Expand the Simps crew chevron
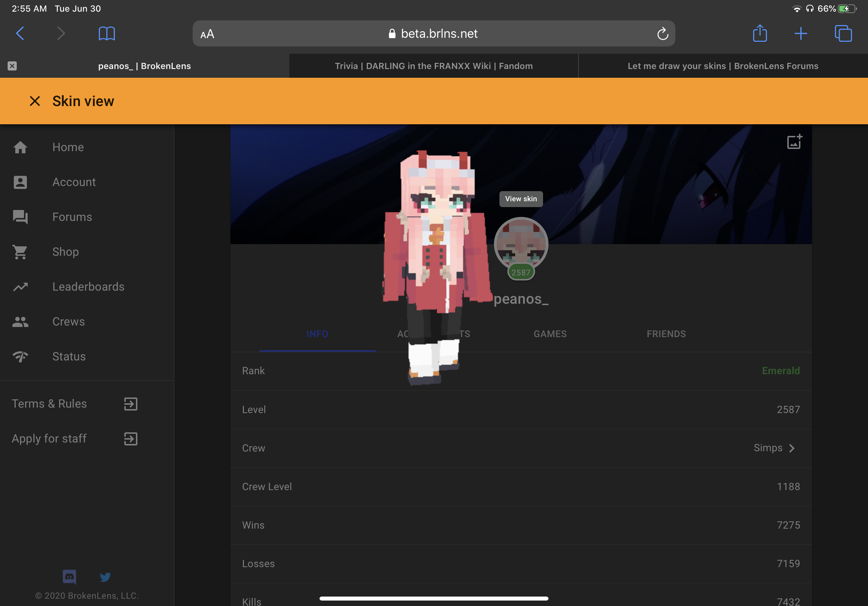The height and width of the screenshot is (606, 868). 792,448
